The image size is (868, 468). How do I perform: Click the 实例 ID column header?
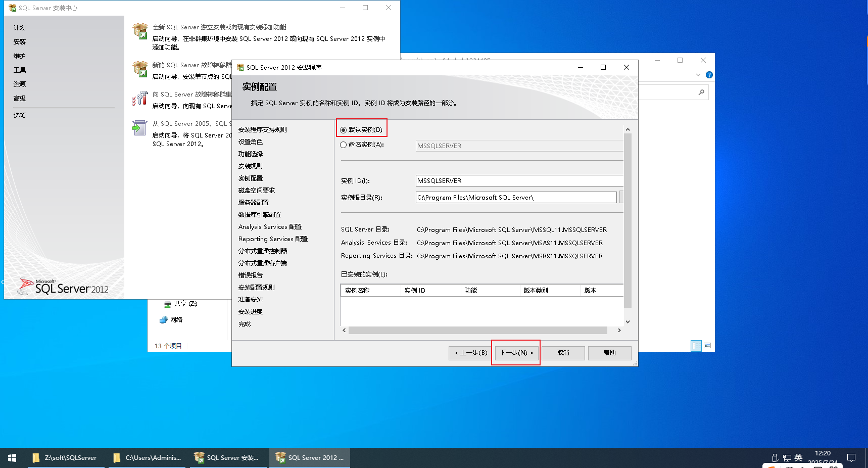(431, 291)
